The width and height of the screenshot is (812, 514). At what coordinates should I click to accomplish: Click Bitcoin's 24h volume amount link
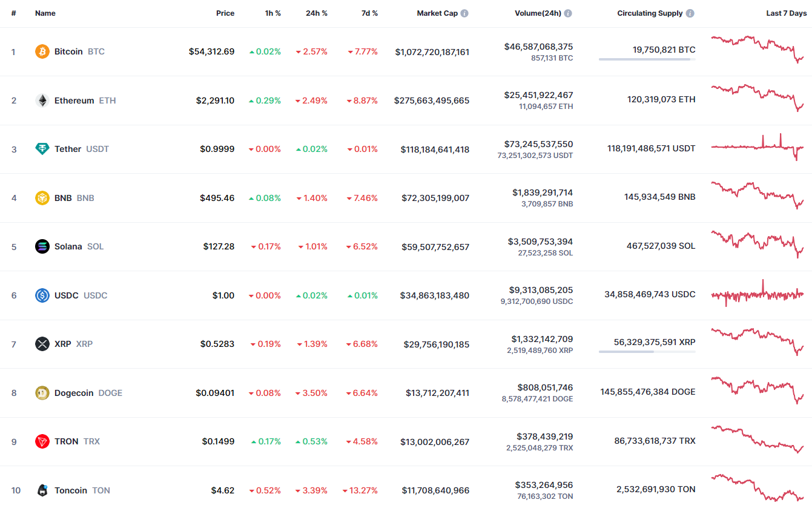pos(538,47)
